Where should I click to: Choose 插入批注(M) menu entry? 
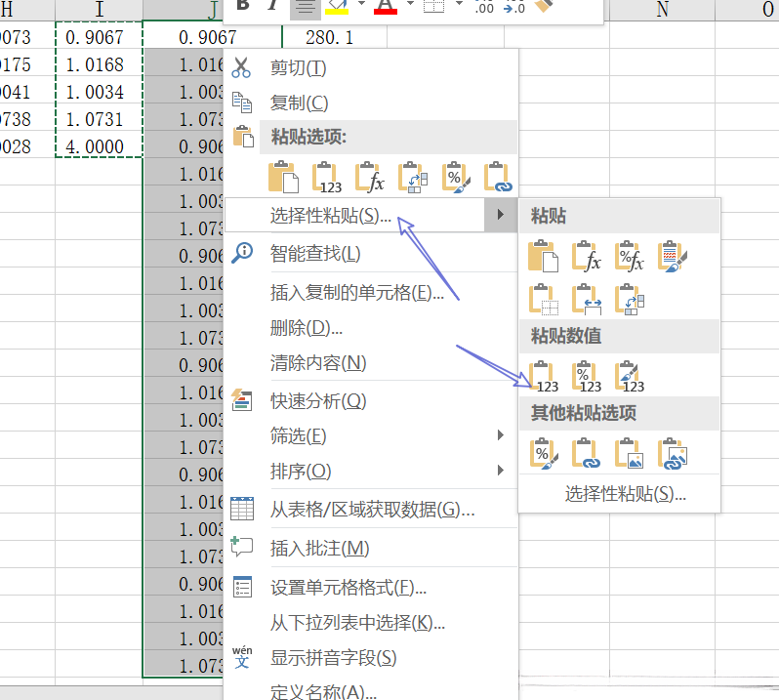pos(319,548)
